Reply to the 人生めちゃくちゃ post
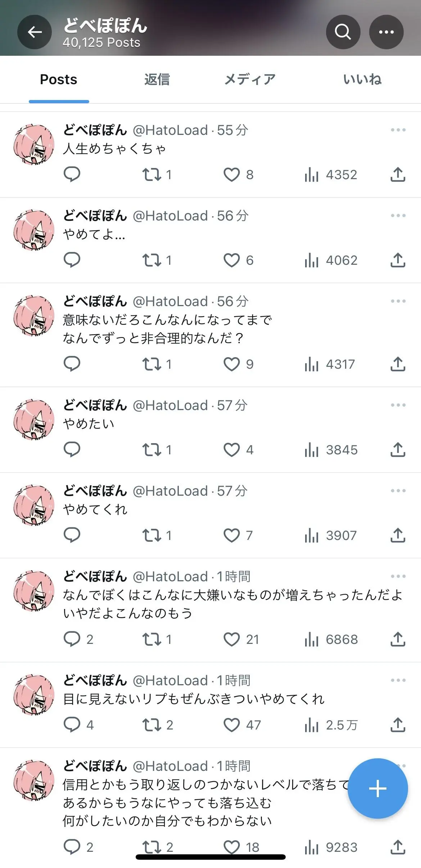This screenshot has height=868, width=421. pos(72,174)
